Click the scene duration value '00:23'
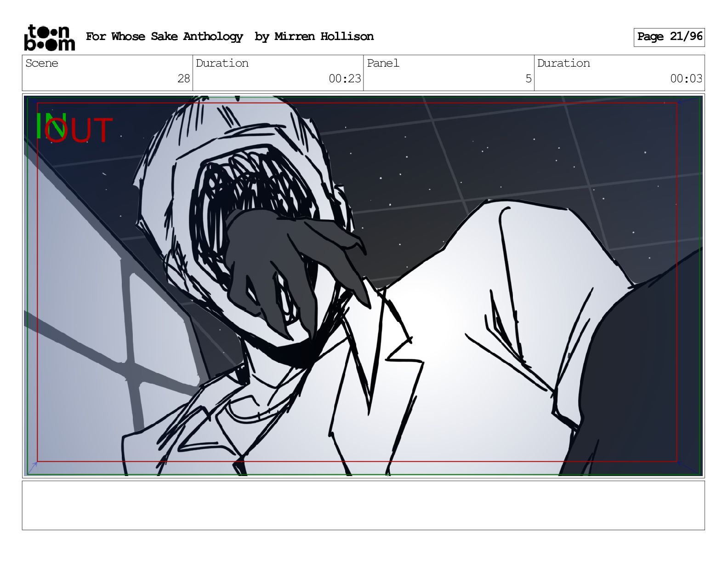 345,79
